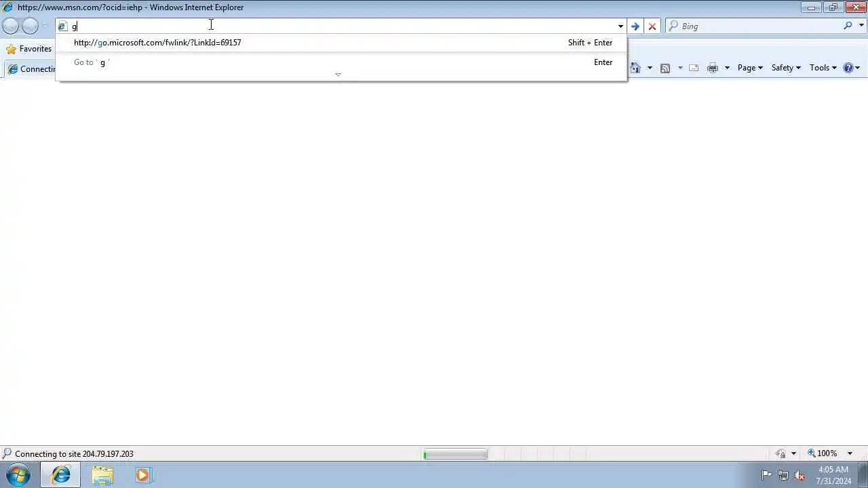Open the Tools menu

coord(823,68)
